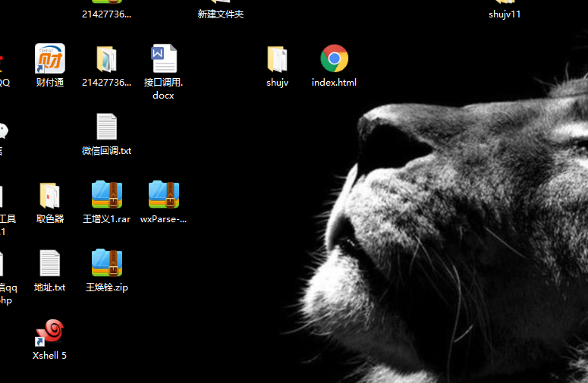This screenshot has height=383, width=588.
Task: Select the Xshell 5 shortcut icon
Action: [50, 332]
